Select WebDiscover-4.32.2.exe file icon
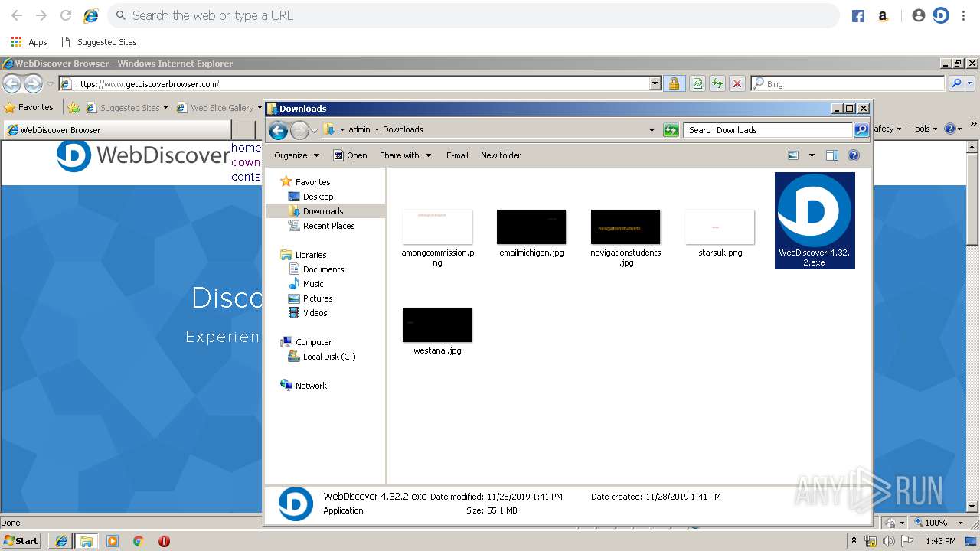The height and width of the screenshot is (551, 980). [815, 220]
